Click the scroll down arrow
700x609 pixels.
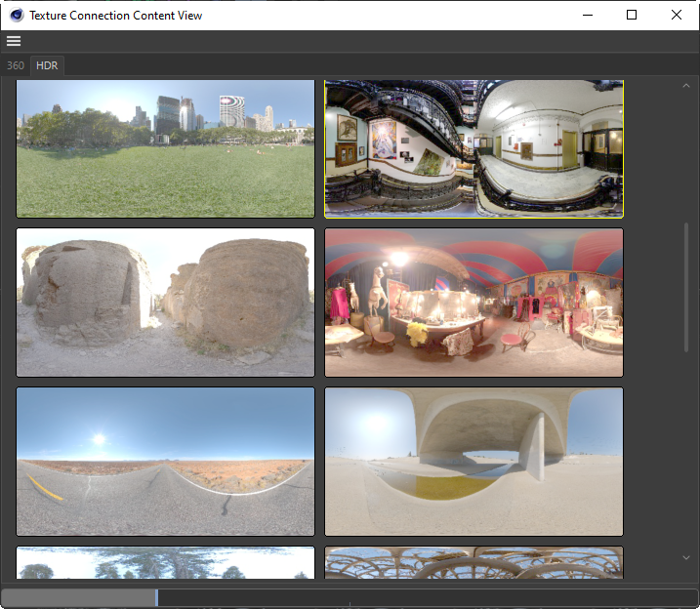click(x=686, y=557)
